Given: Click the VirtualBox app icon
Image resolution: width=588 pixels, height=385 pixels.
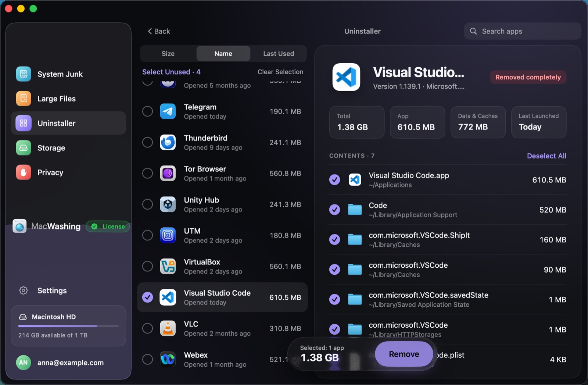Looking at the screenshot, I should pos(168,266).
